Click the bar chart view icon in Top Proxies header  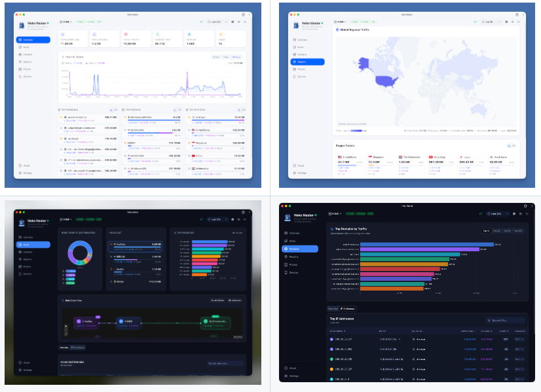click(x=176, y=110)
